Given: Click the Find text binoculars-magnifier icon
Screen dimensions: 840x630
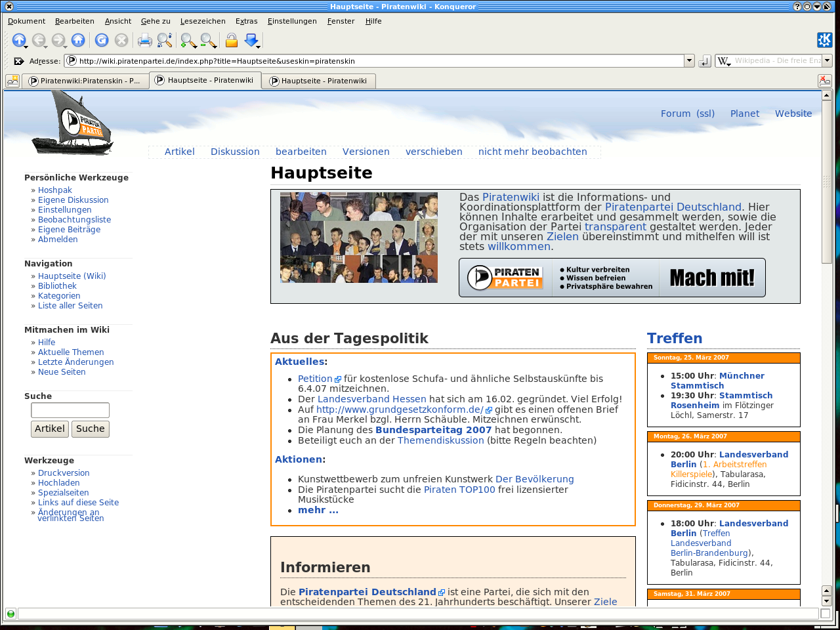Looking at the screenshot, I should [165, 41].
